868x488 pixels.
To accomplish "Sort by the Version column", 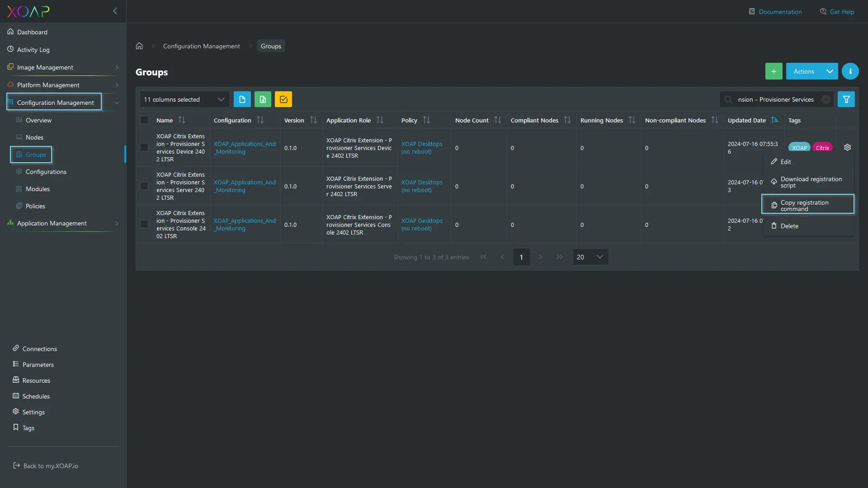I will click(313, 120).
